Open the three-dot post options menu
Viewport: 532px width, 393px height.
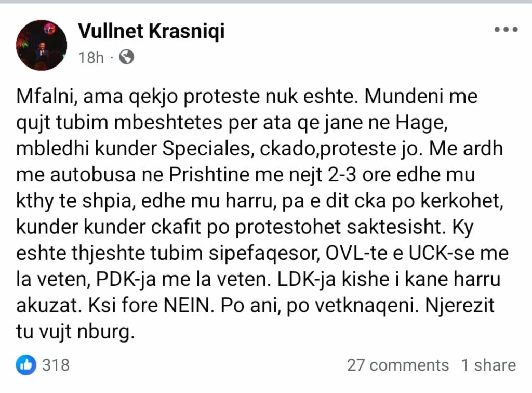pyautogui.click(x=505, y=30)
